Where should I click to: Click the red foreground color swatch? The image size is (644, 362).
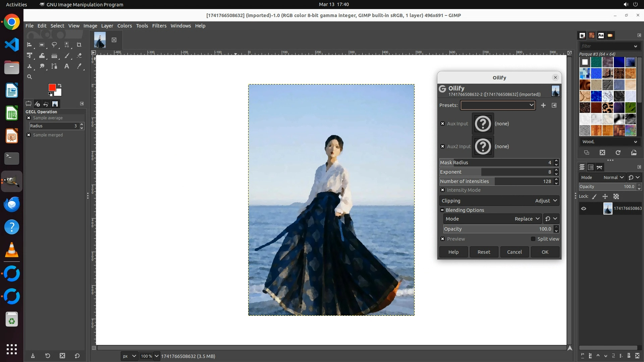point(52,87)
